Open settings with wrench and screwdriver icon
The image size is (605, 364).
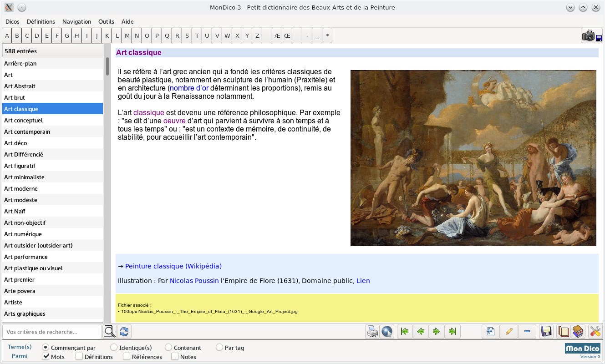[595, 331]
